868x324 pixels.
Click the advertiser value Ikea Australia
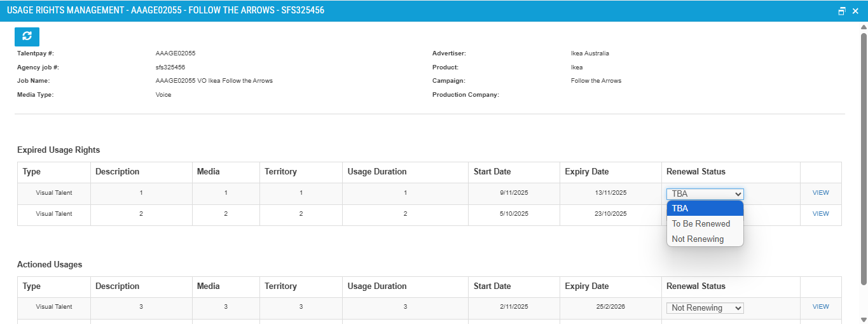(x=589, y=53)
